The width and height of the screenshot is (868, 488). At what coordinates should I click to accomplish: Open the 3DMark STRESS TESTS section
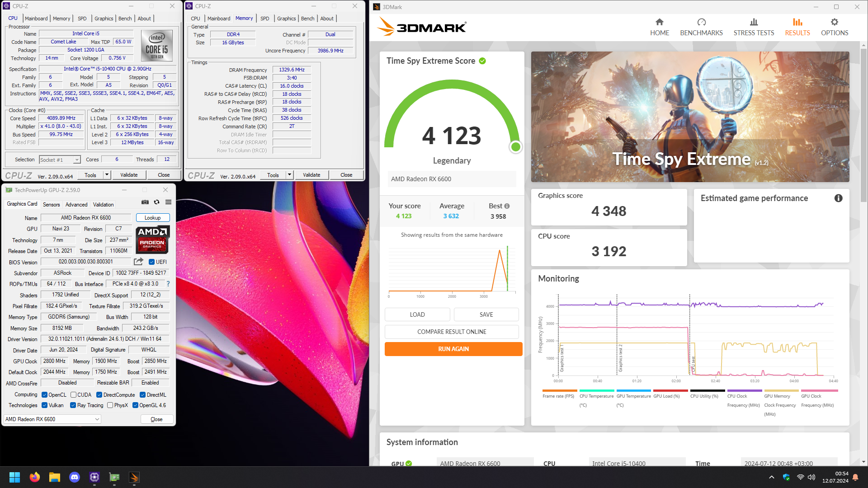coord(754,27)
